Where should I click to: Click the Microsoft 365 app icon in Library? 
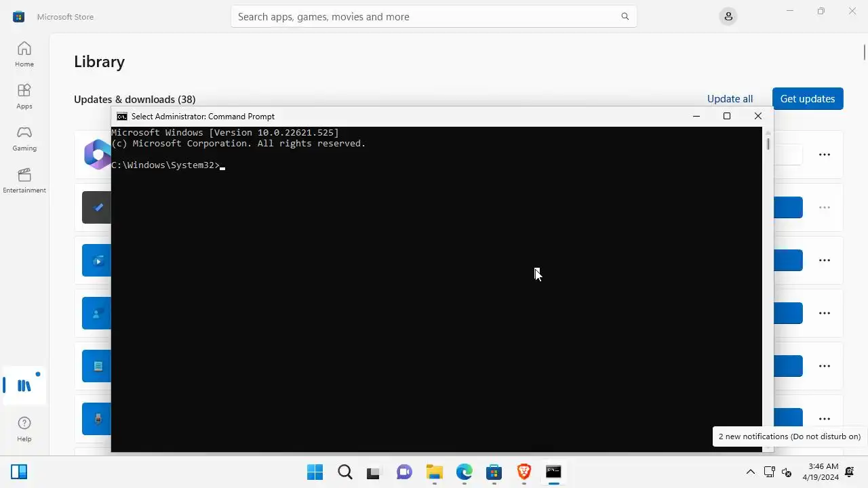[x=96, y=155]
